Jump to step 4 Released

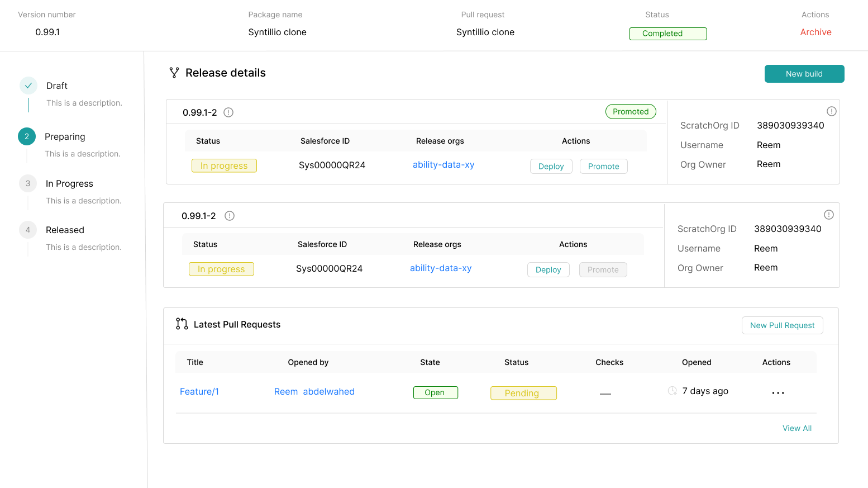point(28,230)
